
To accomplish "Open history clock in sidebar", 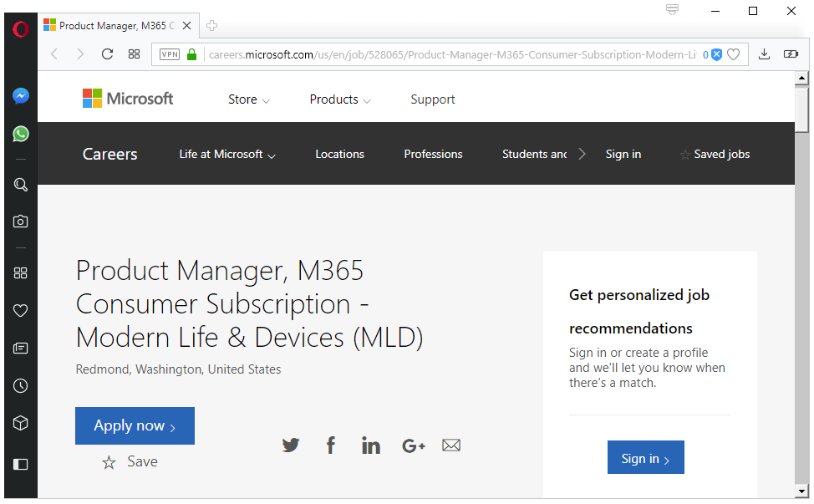I will [x=21, y=385].
